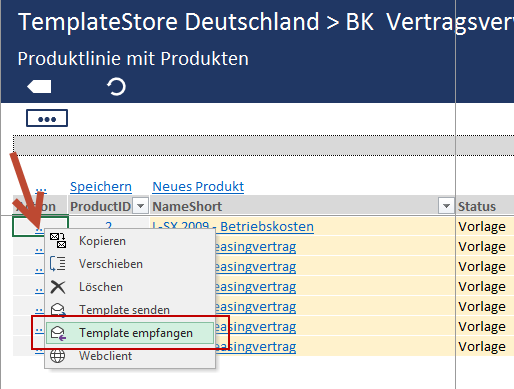Click the Template senden envelope icon
Image resolution: width=514 pixels, height=389 pixels.
click(58, 310)
